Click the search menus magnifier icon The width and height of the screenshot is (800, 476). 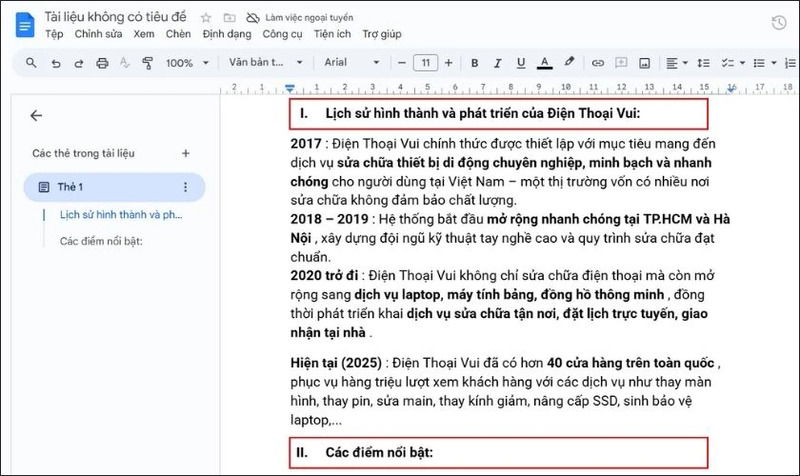(31, 63)
